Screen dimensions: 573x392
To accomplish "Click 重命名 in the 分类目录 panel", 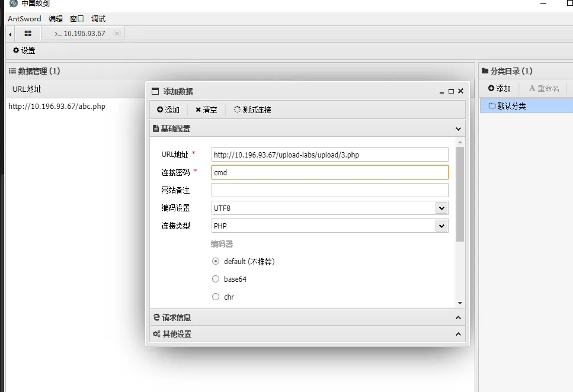I will tap(544, 88).
